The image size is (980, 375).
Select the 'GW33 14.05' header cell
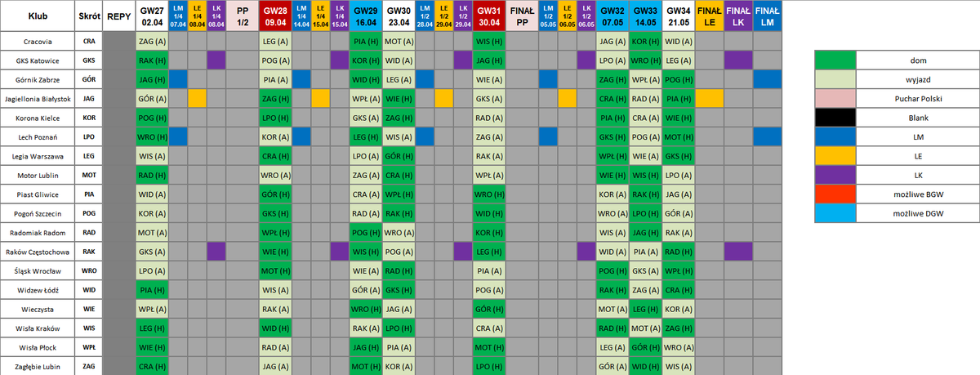click(x=645, y=16)
